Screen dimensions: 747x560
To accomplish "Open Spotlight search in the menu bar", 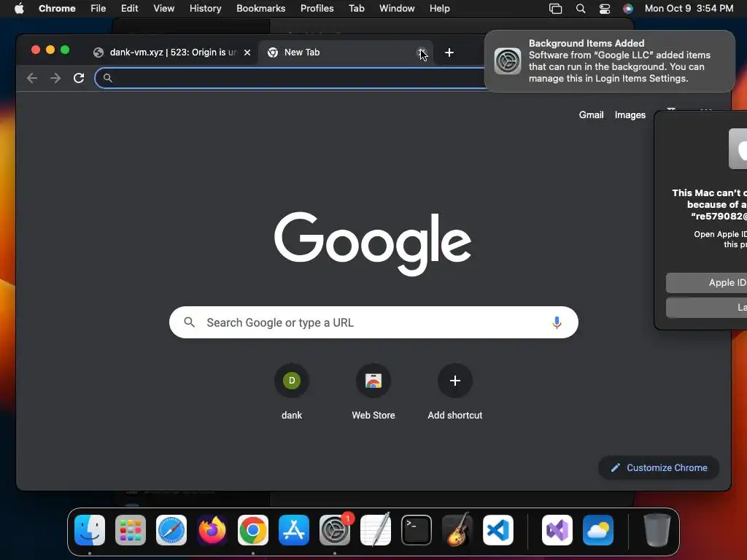I will 580,9.
